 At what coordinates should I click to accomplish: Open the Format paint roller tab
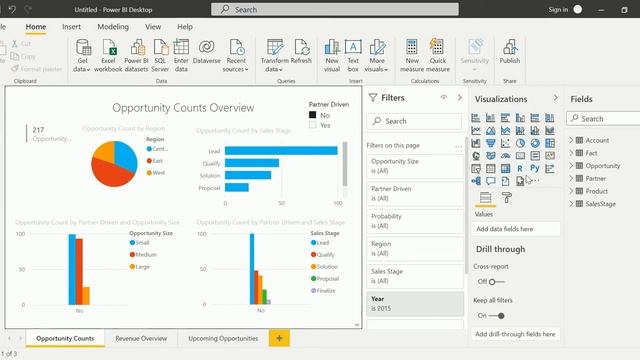(507, 198)
